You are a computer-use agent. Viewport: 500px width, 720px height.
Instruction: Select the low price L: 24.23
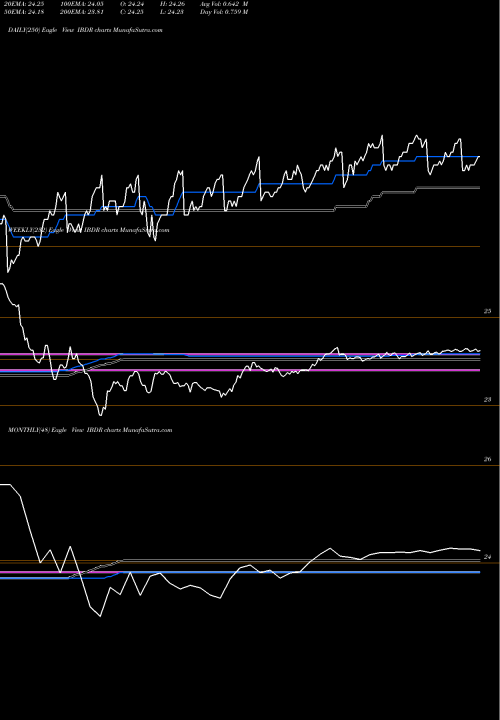173,12
